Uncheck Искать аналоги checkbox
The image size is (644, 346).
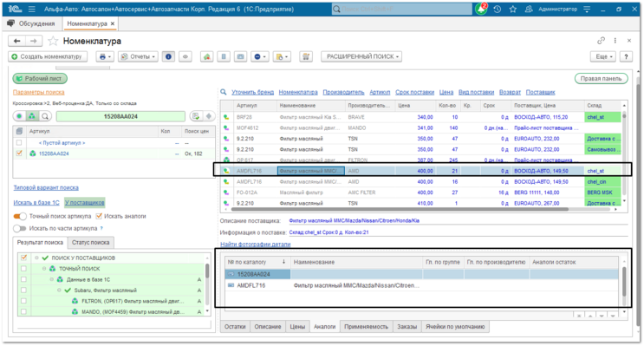pyautogui.click(x=99, y=216)
